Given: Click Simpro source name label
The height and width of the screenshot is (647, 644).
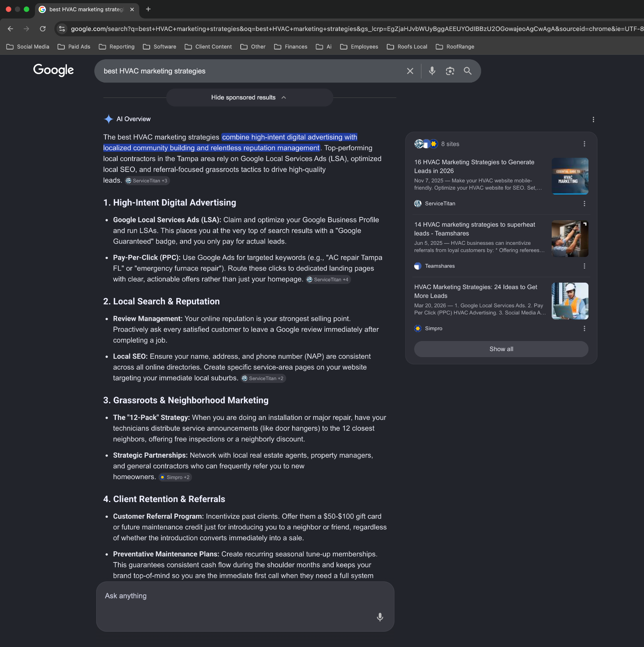Looking at the screenshot, I should pyautogui.click(x=433, y=329).
